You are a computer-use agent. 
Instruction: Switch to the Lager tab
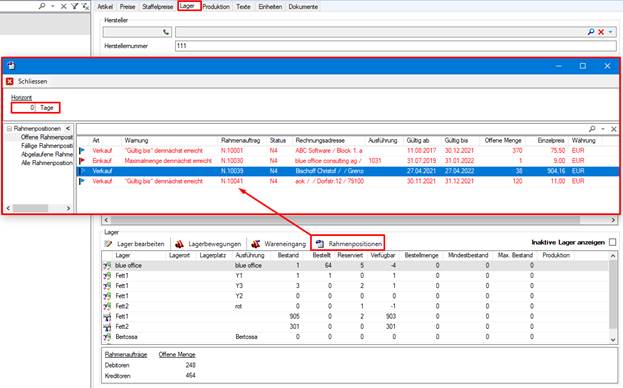pyautogui.click(x=189, y=6)
